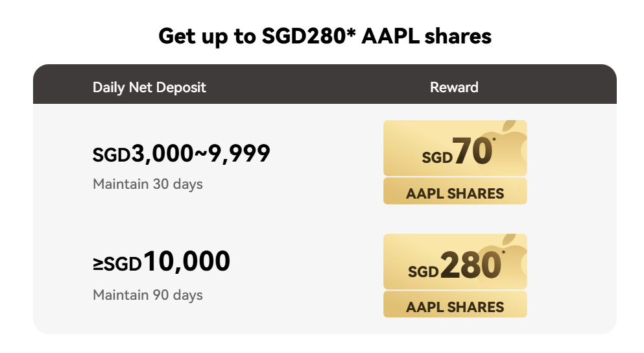Click the Reward column header
This screenshot has height=353, width=644.
[454, 87]
